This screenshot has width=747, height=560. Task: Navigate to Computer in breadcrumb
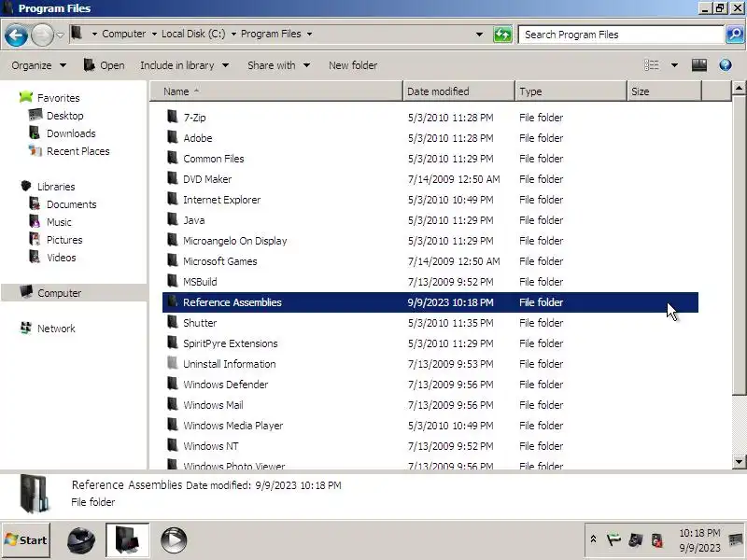(124, 34)
